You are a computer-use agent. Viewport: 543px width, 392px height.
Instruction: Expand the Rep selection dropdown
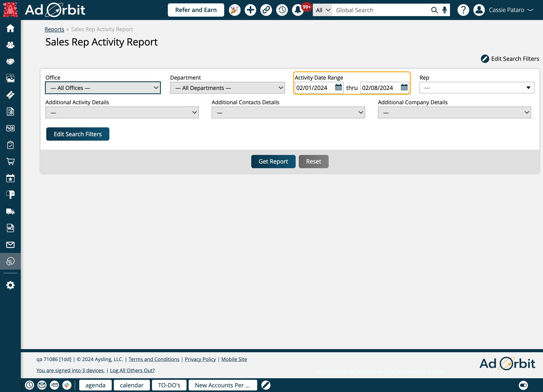529,88
